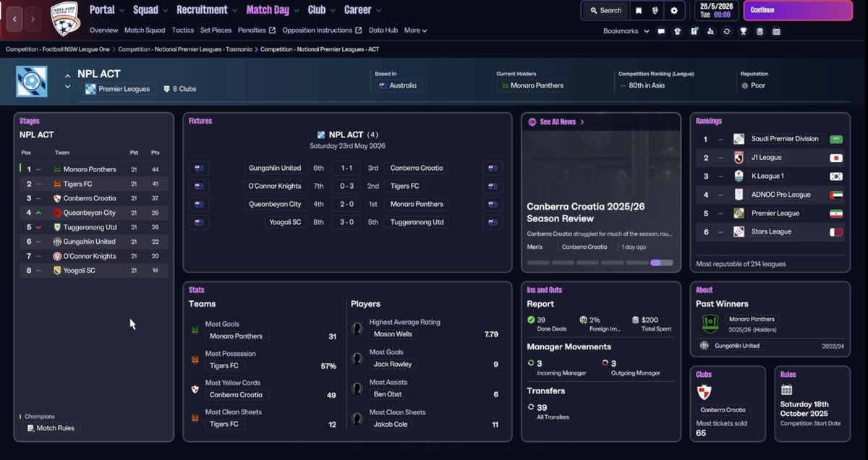Open the Match Squad tab
The height and width of the screenshot is (460, 868).
pyautogui.click(x=145, y=30)
